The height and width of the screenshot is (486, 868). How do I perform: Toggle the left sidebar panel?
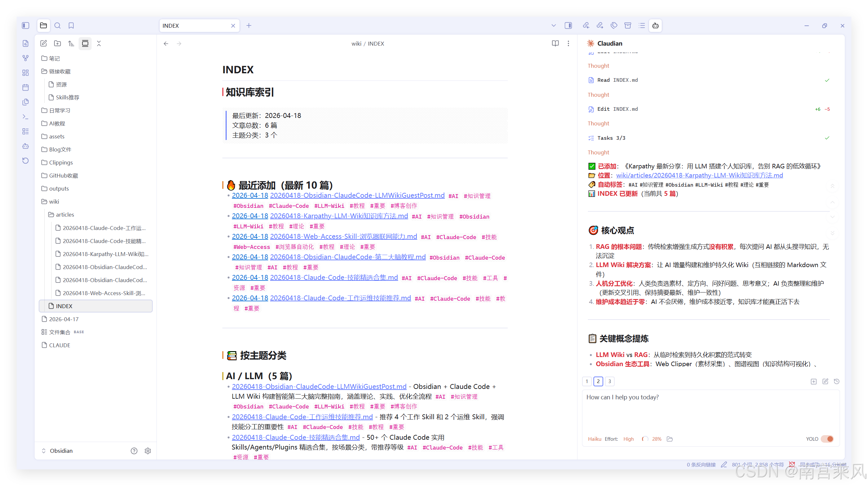pos(26,26)
